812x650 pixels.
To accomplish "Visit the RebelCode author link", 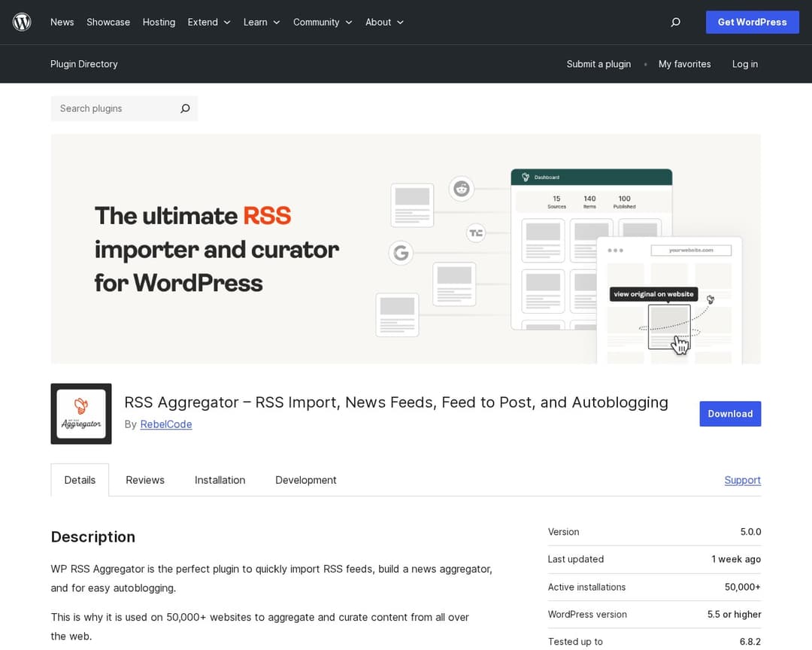I will [x=165, y=424].
